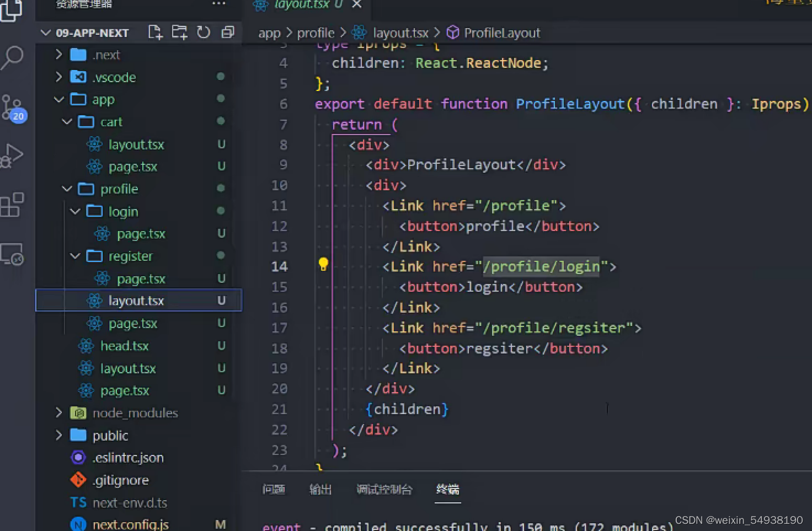Close the layout.tsx editor tab
The width and height of the screenshot is (812, 531).
pos(357,4)
